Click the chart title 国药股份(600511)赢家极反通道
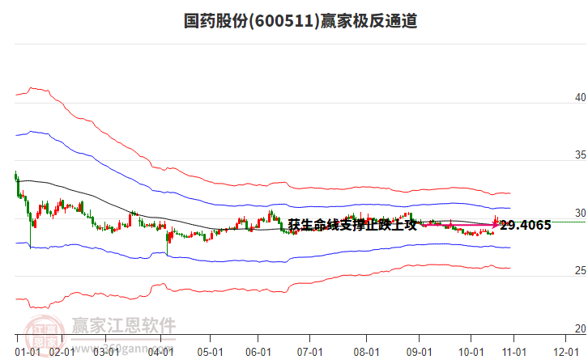Screen dimensions: 588x364 300,21
